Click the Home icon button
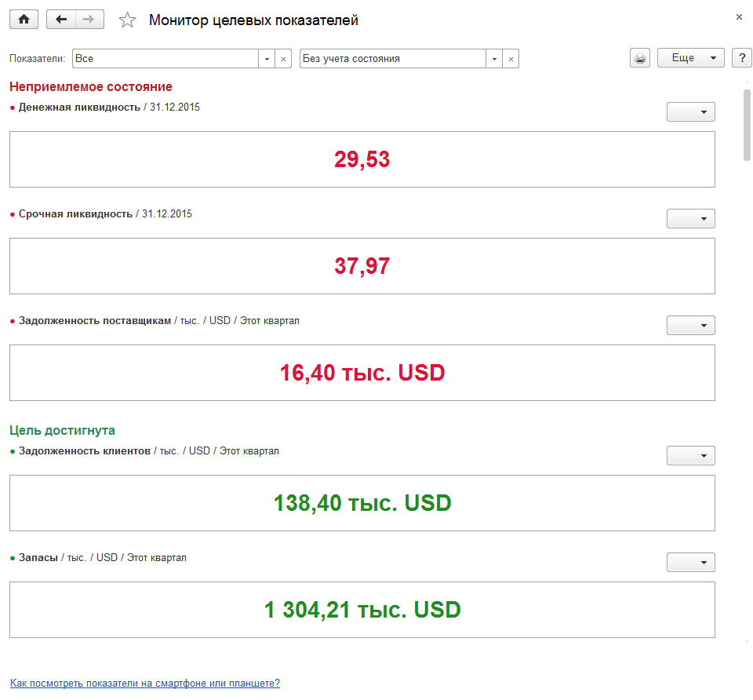Image resolution: width=753 pixels, height=700 pixels. tap(24, 20)
